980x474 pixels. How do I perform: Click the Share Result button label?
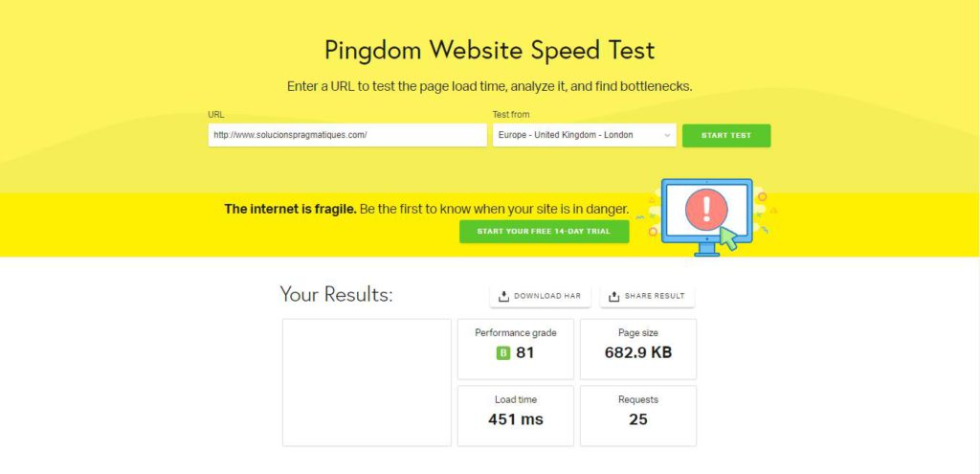(655, 296)
